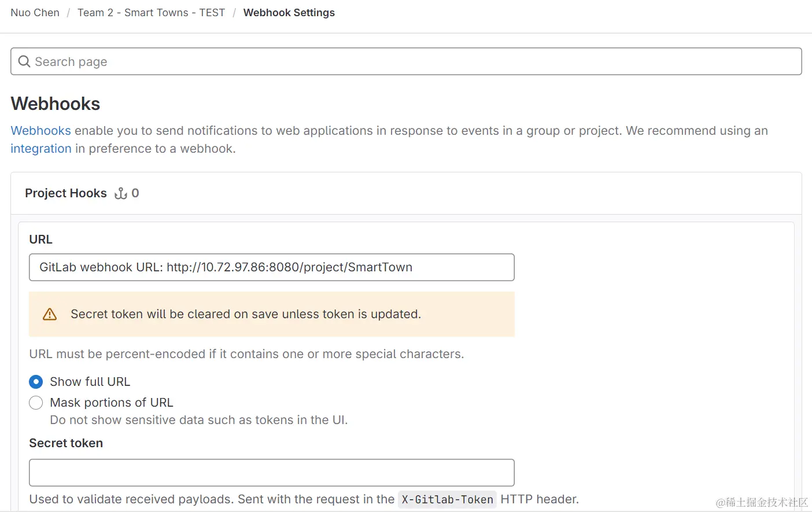Select the Mask portions of URL option
The image size is (812, 512).
pos(36,403)
